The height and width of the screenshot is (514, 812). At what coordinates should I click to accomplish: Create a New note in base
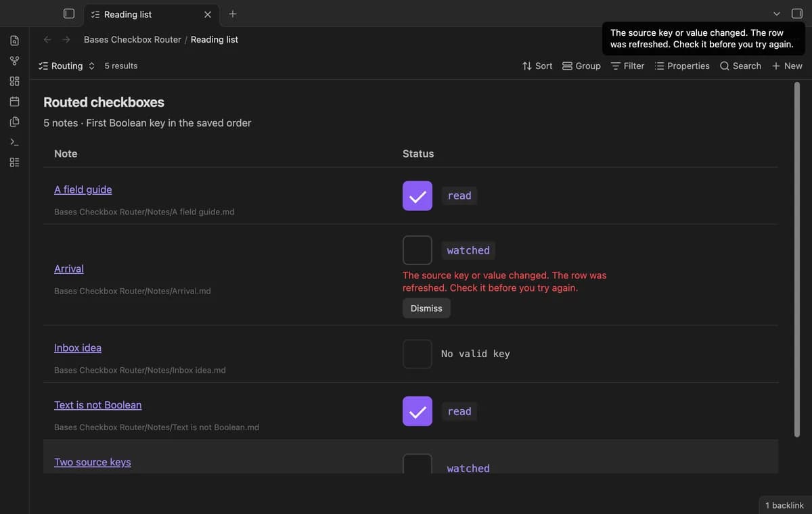(787, 66)
